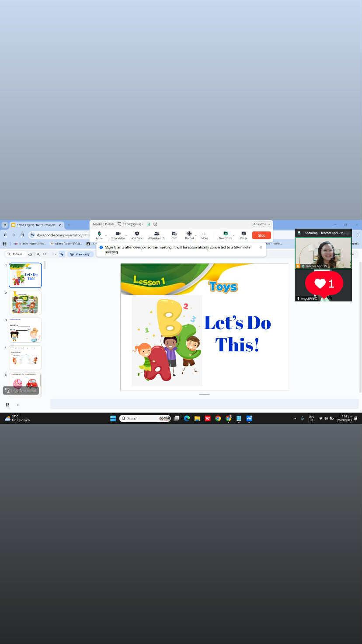Click the View only mode button
This screenshot has width=362, height=644.
coord(80,254)
